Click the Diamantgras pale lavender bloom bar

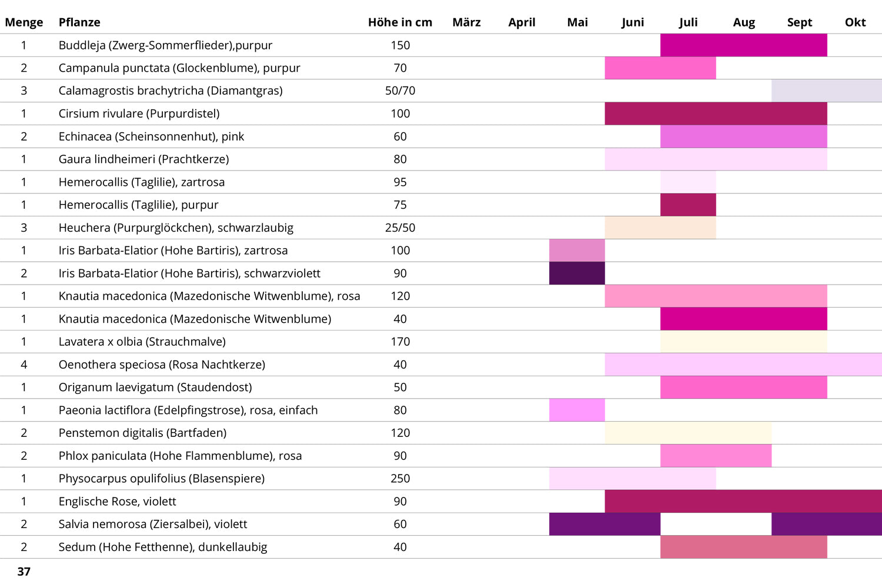click(826, 91)
